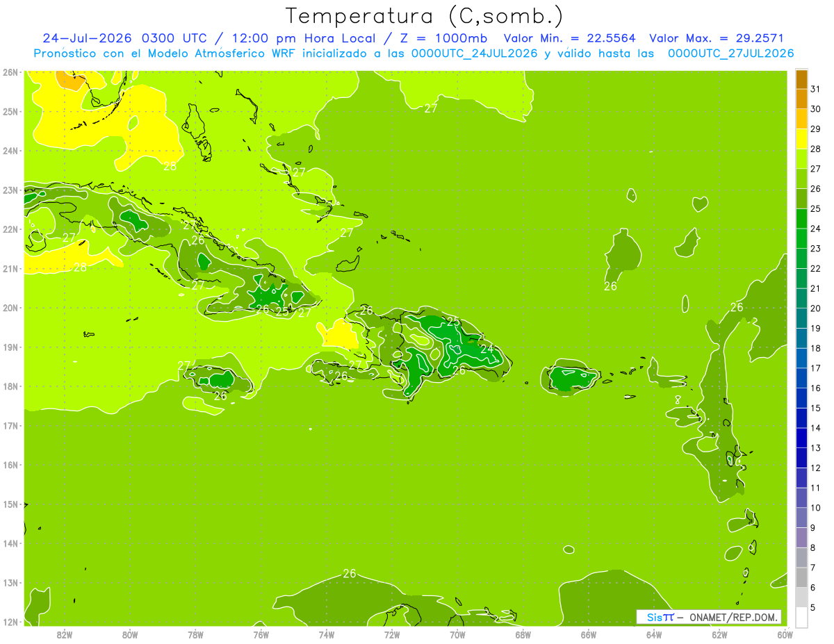Click the '66W' longitude axis label

pos(588,634)
